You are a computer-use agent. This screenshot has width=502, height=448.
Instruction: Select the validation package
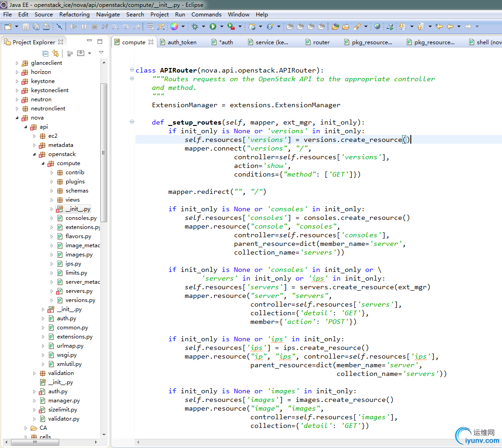click(x=61, y=373)
